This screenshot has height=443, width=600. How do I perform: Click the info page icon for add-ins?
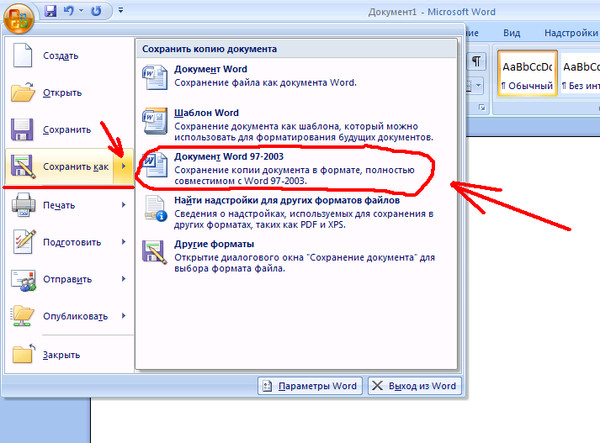(155, 208)
